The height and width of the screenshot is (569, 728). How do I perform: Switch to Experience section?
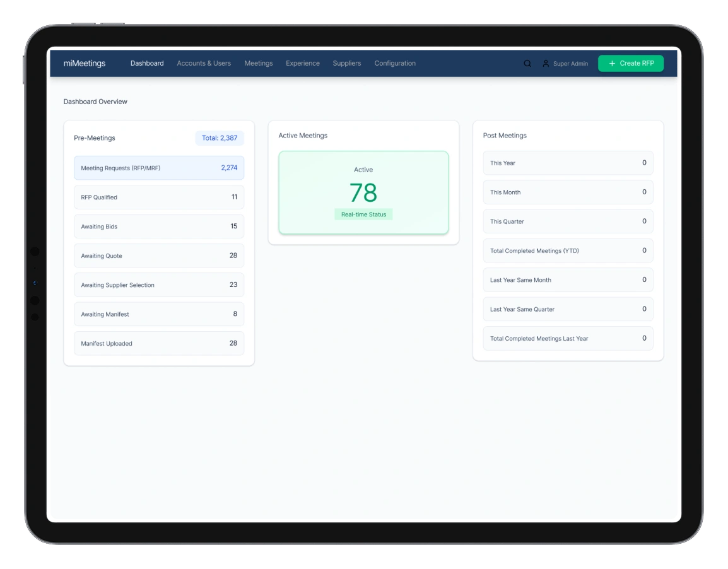[303, 63]
